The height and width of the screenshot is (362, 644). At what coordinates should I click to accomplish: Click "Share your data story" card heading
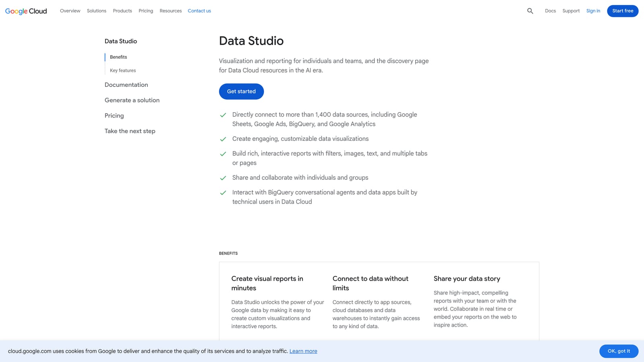point(467,279)
